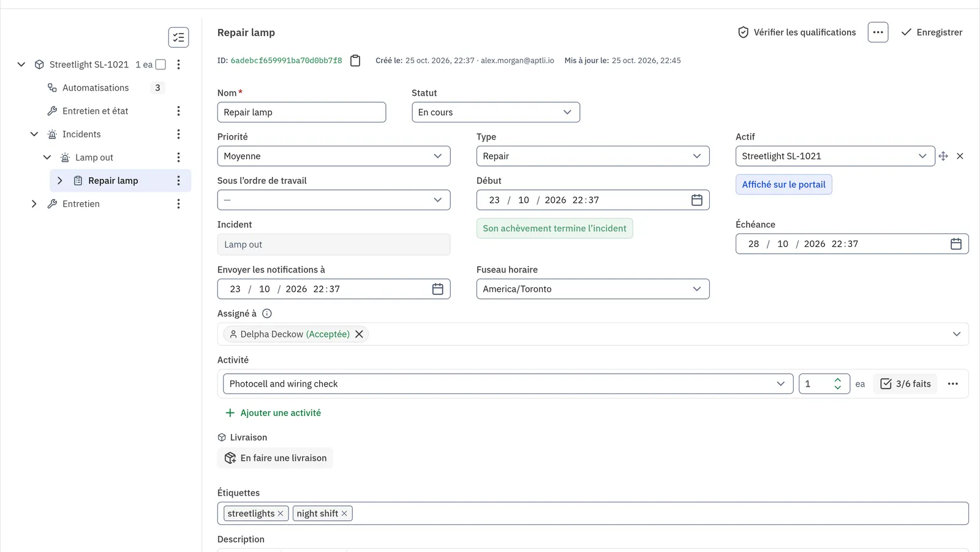The height and width of the screenshot is (552, 980).
Task: Open the Statut dropdown
Action: coord(496,112)
